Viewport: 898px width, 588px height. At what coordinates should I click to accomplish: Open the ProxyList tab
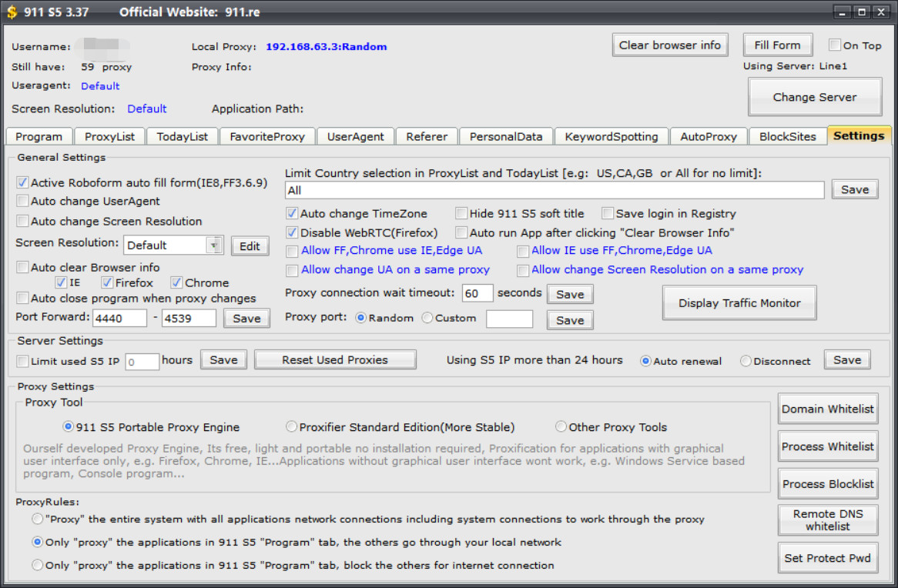tap(109, 136)
